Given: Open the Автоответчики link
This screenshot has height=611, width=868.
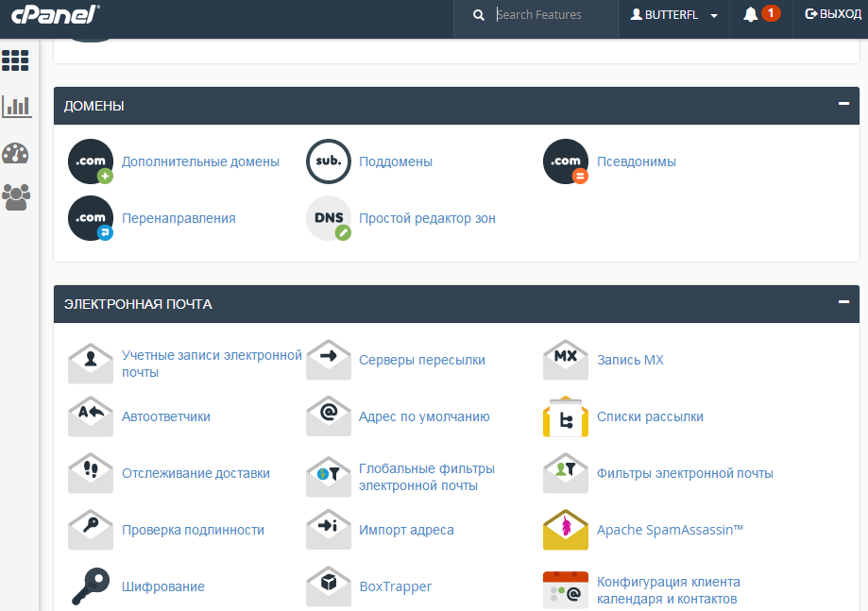Looking at the screenshot, I should 166,416.
